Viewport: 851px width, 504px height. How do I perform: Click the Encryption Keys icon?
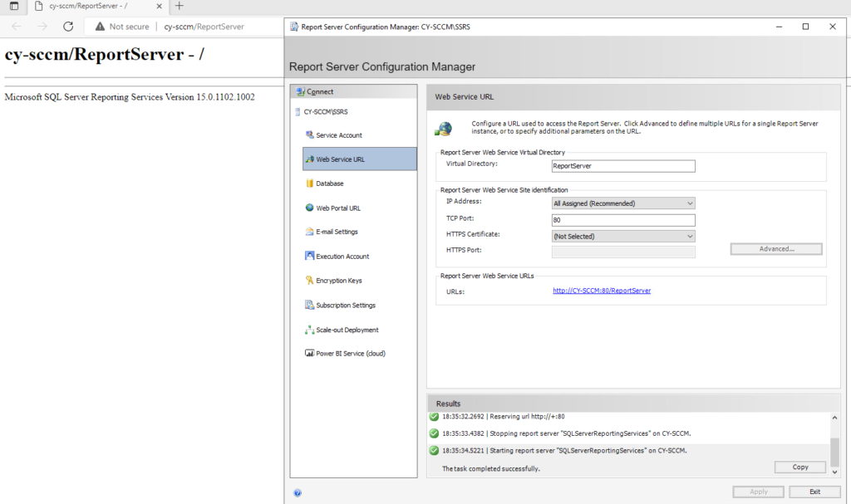click(x=309, y=280)
